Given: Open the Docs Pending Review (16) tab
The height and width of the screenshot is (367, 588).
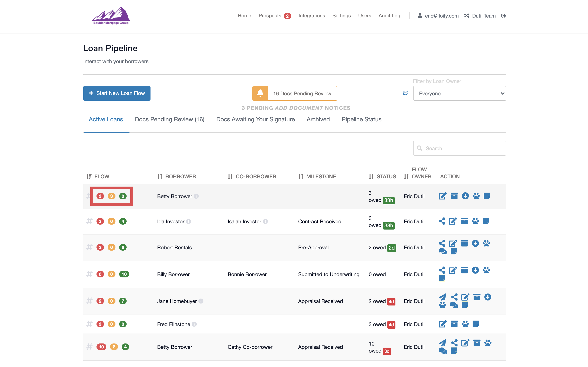Looking at the screenshot, I should point(170,120).
